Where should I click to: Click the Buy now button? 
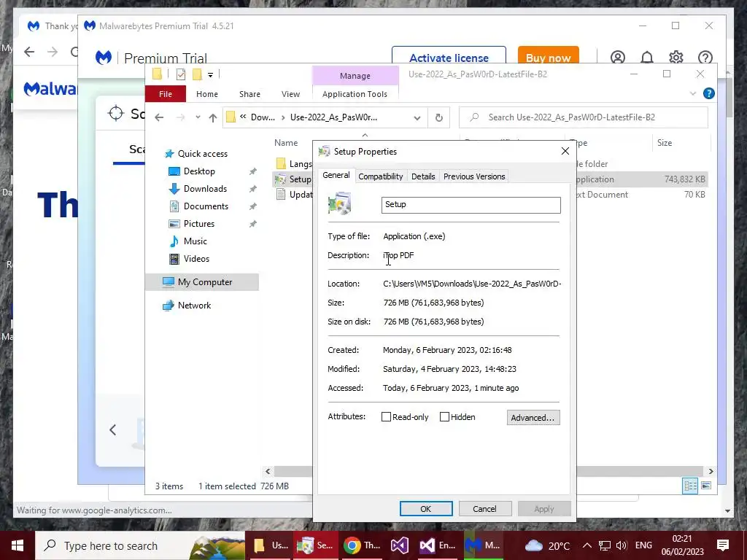pyautogui.click(x=548, y=57)
